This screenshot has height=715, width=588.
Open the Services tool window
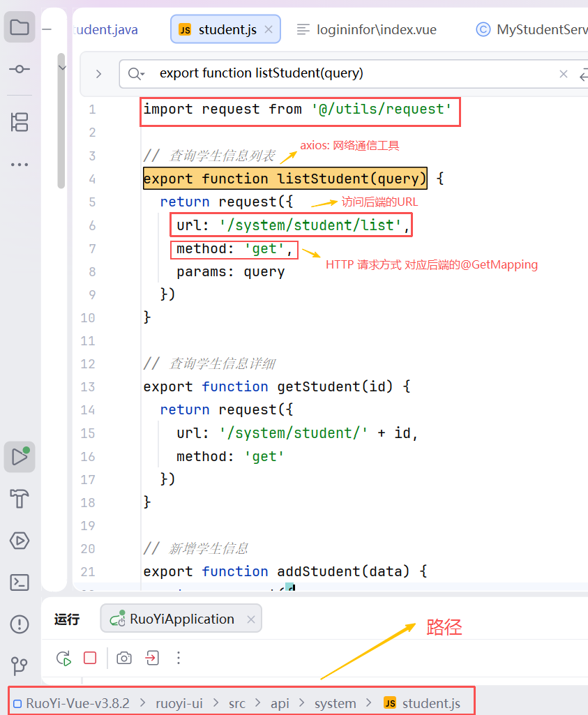[x=20, y=541]
